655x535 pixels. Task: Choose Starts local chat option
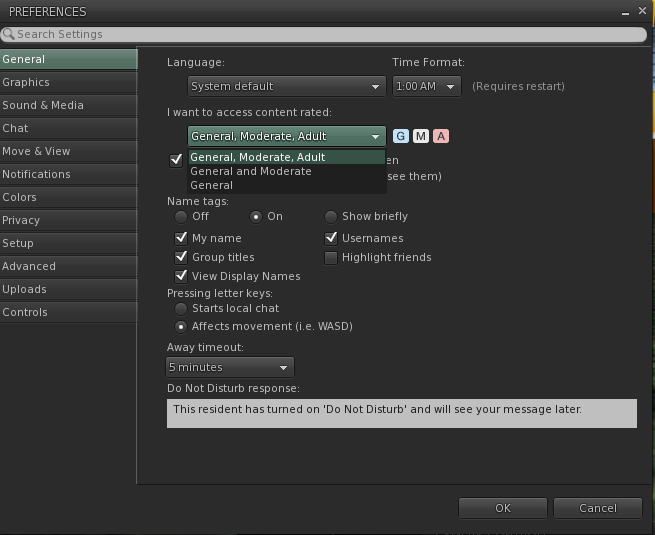point(181,308)
